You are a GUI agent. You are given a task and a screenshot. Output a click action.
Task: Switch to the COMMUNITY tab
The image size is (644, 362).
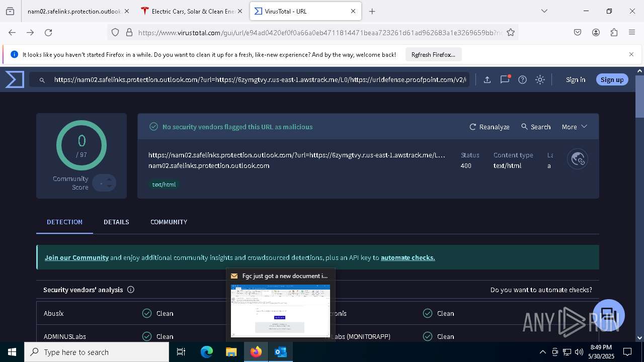(169, 222)
